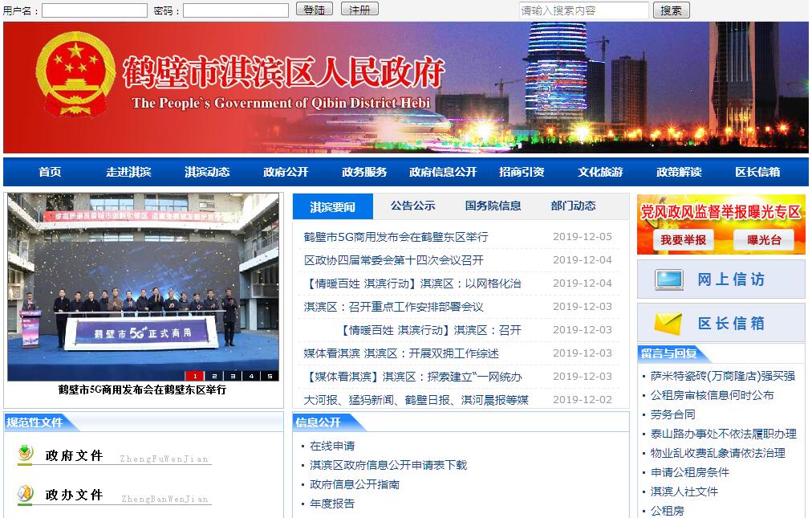Click the green download icon beside 政府文件
812x518 pixels.
(x=25, y=454)
